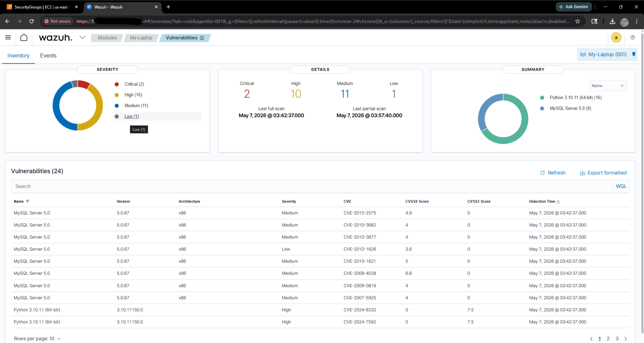This screenshot has height=343, width=644.
Task: Open the help icon in top bar
Action: (x=633, y=38)
